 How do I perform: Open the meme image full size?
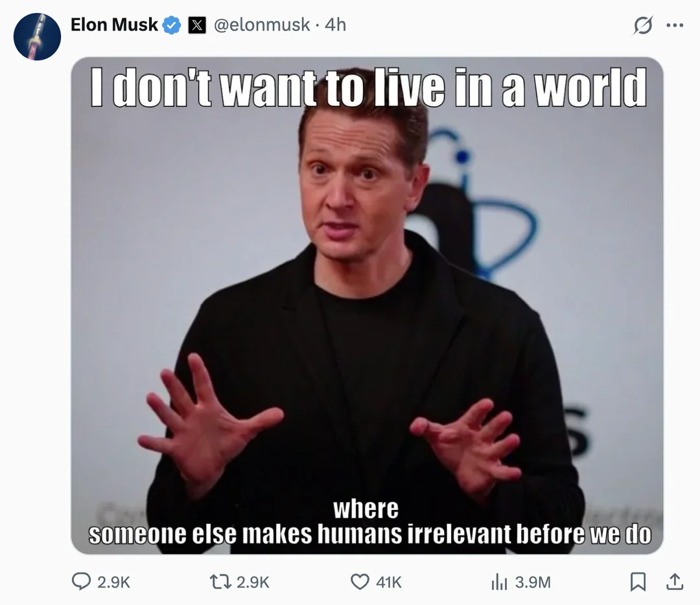coord(367,305)
